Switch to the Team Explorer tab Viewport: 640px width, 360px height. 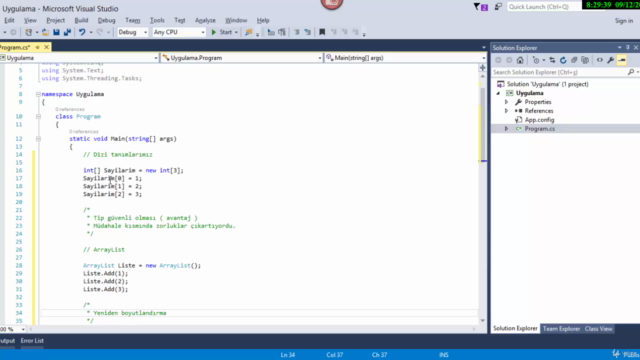tap(561, 329)
